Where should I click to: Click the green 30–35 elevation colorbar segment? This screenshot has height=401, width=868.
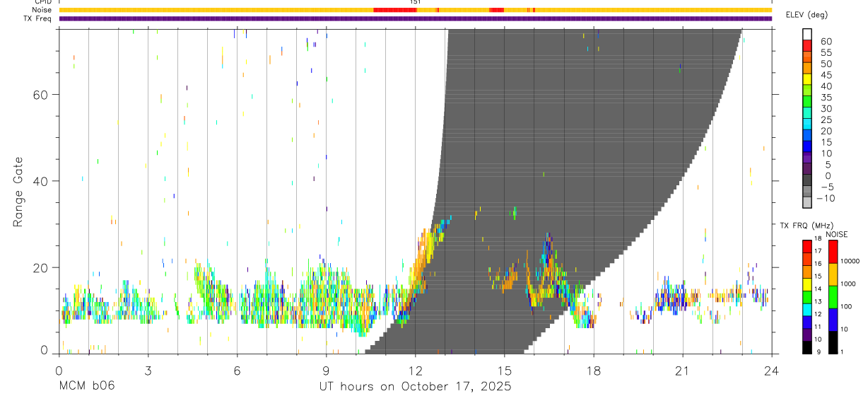pos(807,103)
